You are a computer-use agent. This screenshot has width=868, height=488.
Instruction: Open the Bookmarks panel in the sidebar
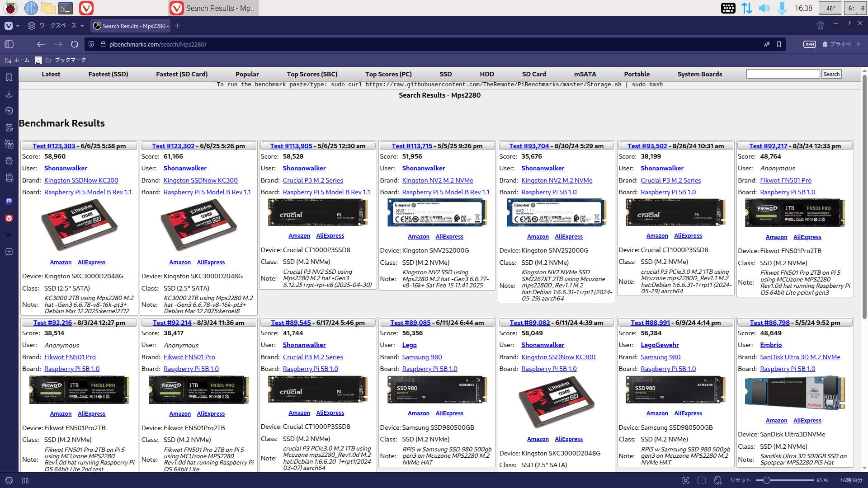(9, 77)
